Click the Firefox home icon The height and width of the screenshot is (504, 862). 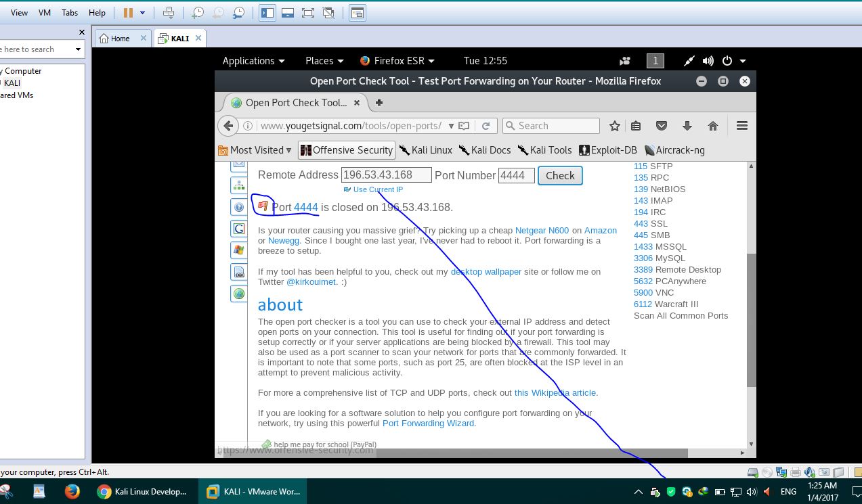[712, 126]
